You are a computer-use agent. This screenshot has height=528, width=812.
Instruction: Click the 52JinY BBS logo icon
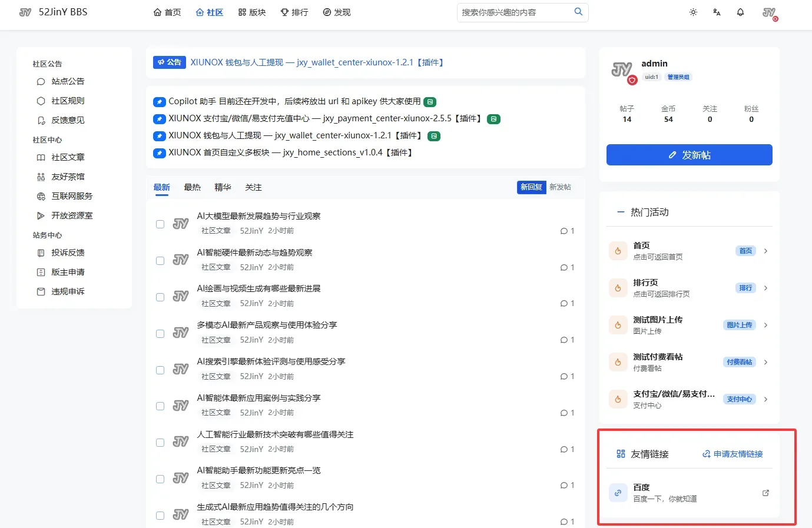tap(25, 12)
